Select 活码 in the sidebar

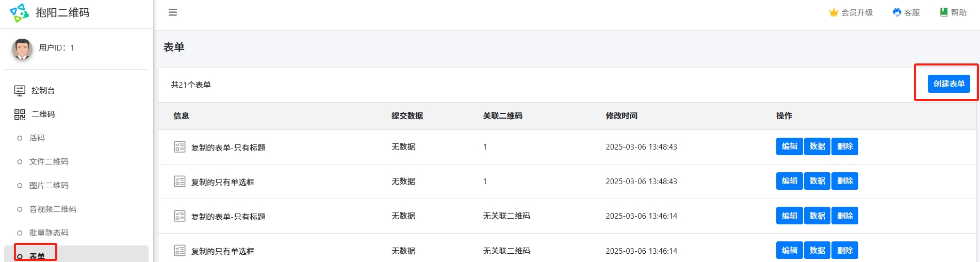pyautogui.click(x=37, y=138)
